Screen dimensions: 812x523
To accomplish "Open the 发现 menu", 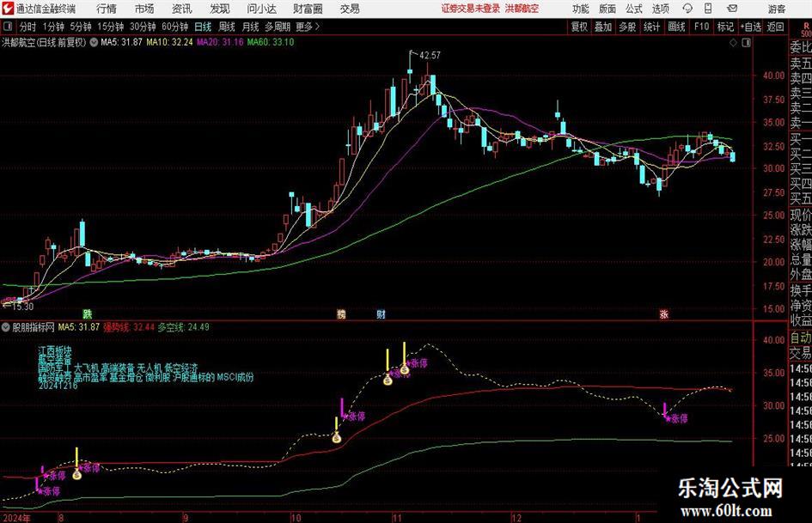I will [x=220, y=9].
